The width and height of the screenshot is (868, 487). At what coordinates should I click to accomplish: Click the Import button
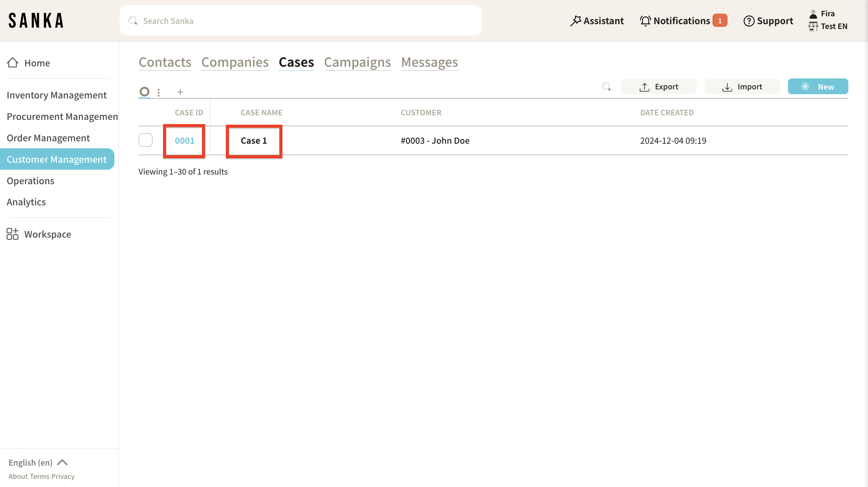pos(742,87)
